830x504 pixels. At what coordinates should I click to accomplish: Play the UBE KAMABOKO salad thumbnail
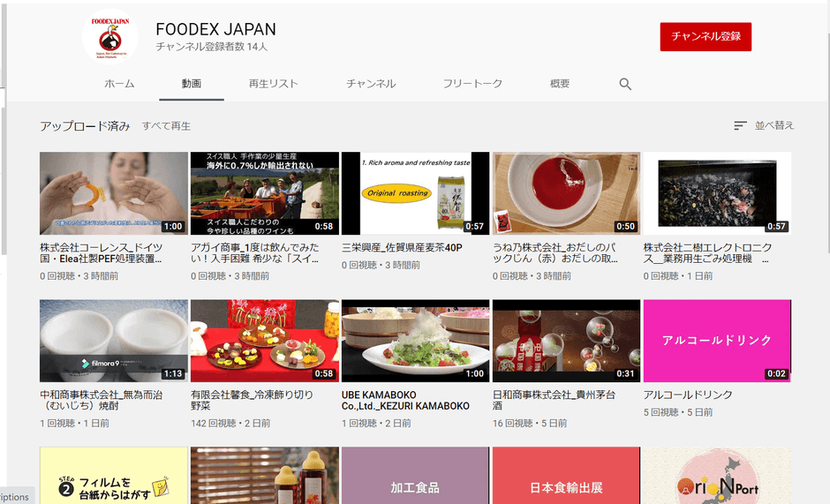point(416,341)
